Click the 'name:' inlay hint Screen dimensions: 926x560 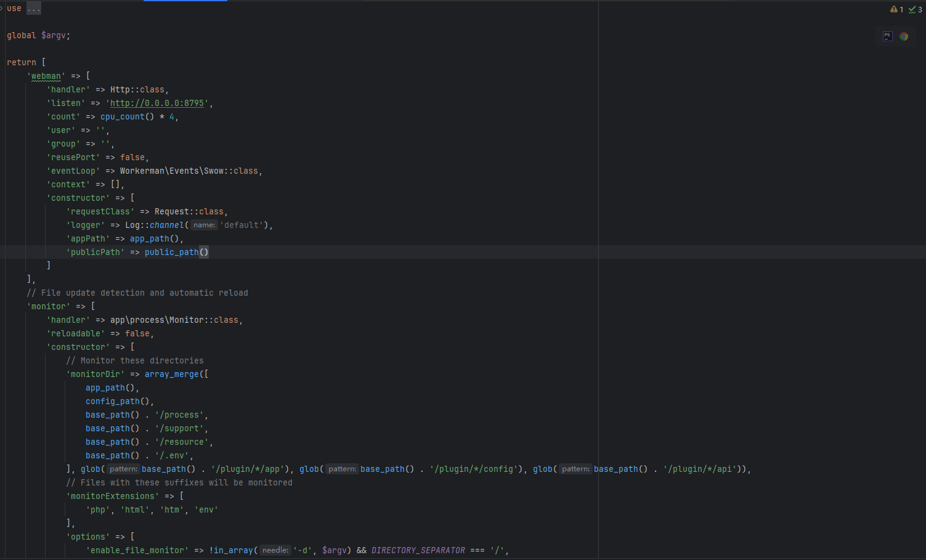[x=204, y=225]
